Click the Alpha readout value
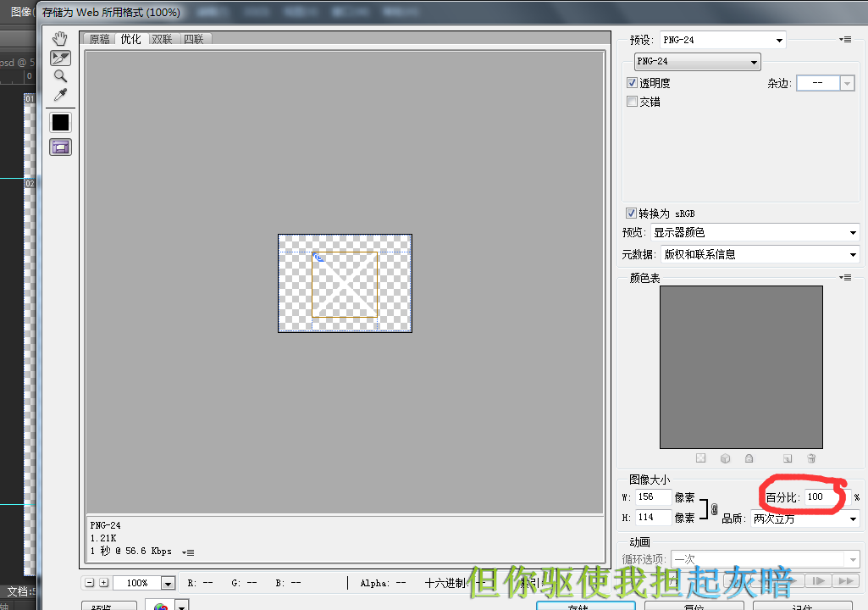 coord(401,583)
